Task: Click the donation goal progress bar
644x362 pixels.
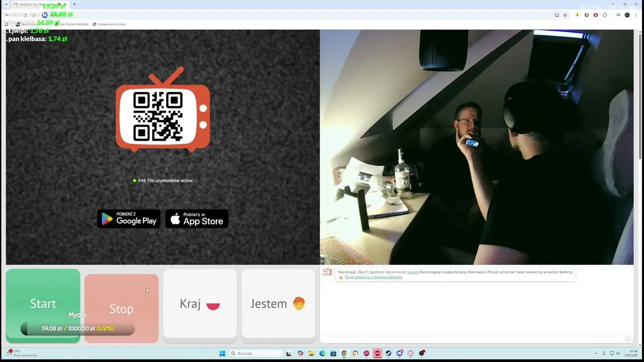Action: (x=77, y=329)
